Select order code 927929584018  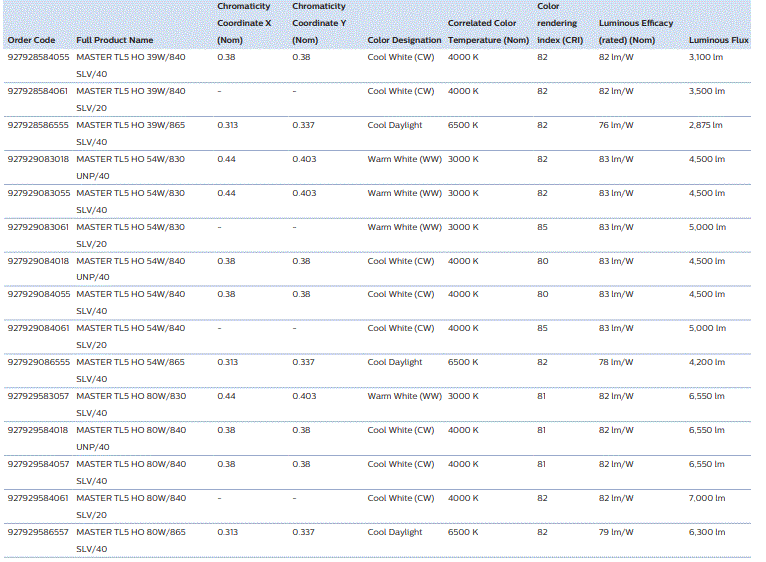(38, 430)
